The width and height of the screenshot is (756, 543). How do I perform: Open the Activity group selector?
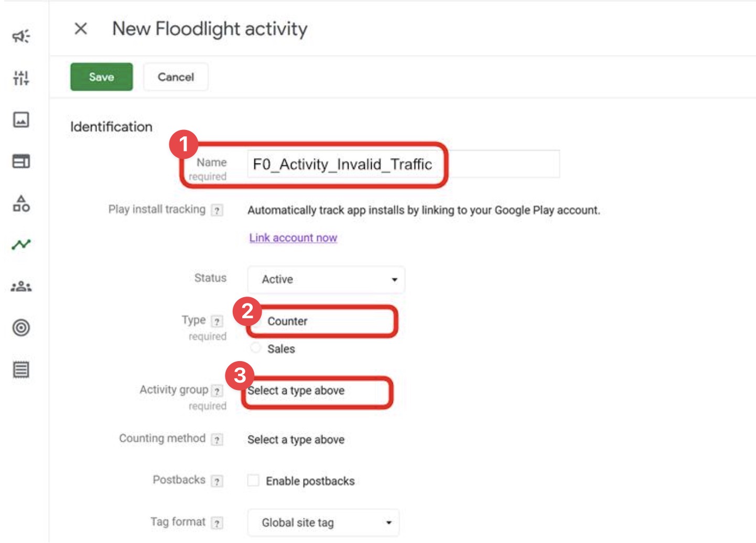(315, 390)
